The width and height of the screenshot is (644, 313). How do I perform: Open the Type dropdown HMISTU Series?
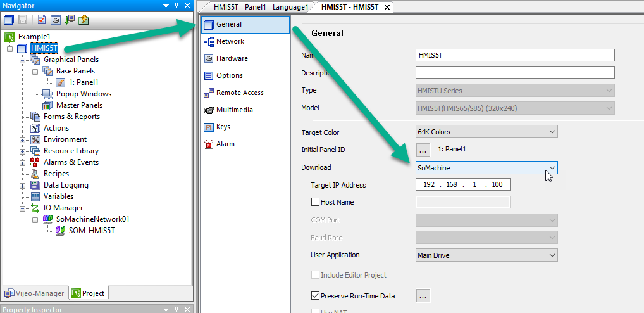[x=515, y=91]
